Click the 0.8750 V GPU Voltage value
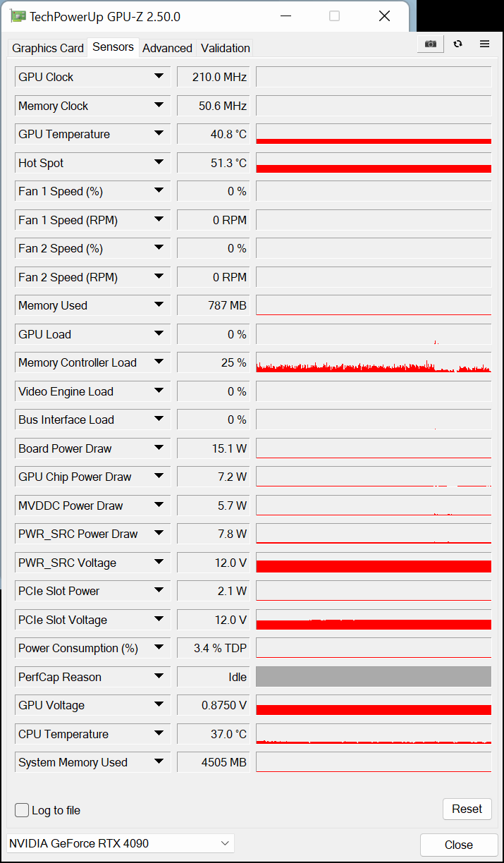Screen dimensions: 504x863 pyautogui.click(x=214, y=705)
